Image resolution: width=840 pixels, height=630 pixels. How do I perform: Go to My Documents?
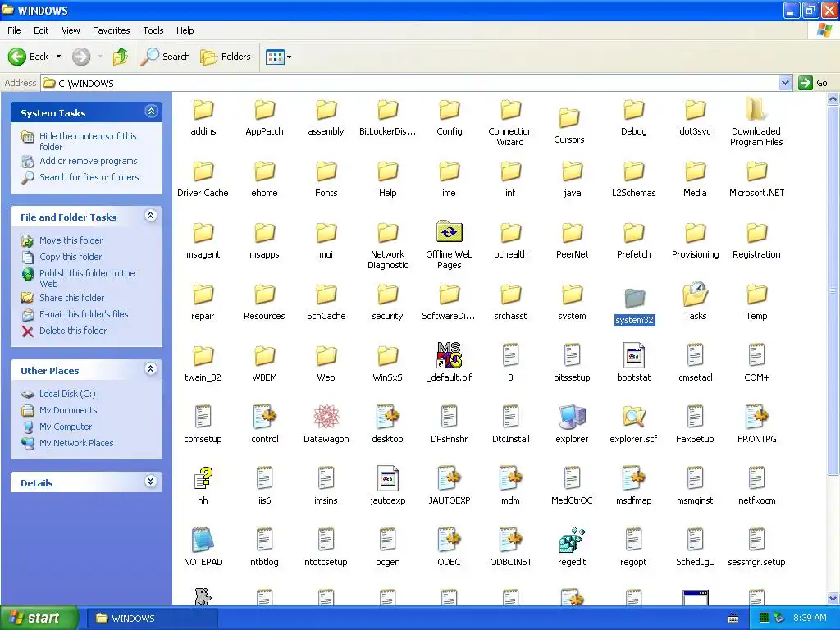(x=68, y=410)
